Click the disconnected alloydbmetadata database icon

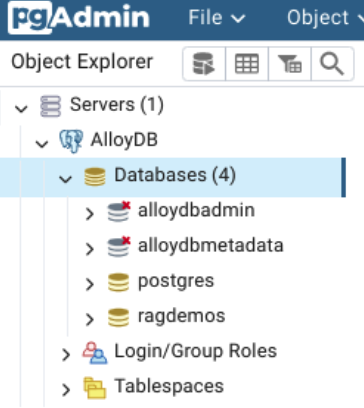(119, 247)
